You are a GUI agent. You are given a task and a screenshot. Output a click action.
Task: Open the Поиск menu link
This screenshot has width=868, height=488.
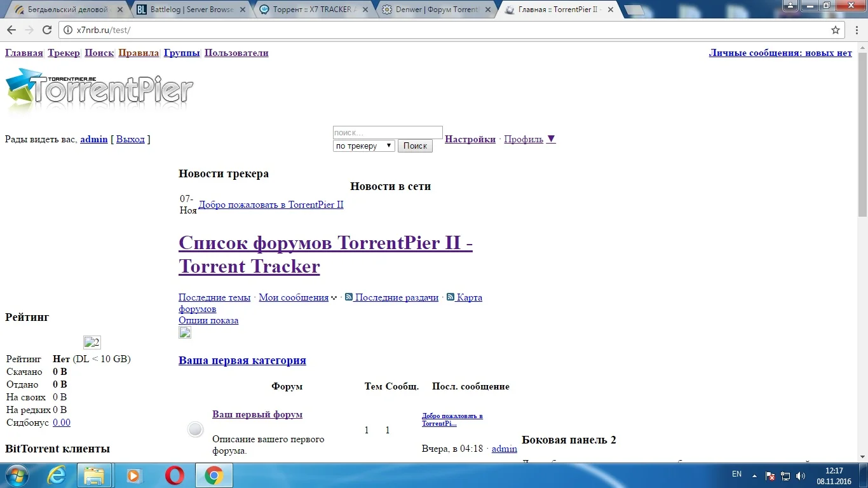click(x=99, y=53)
